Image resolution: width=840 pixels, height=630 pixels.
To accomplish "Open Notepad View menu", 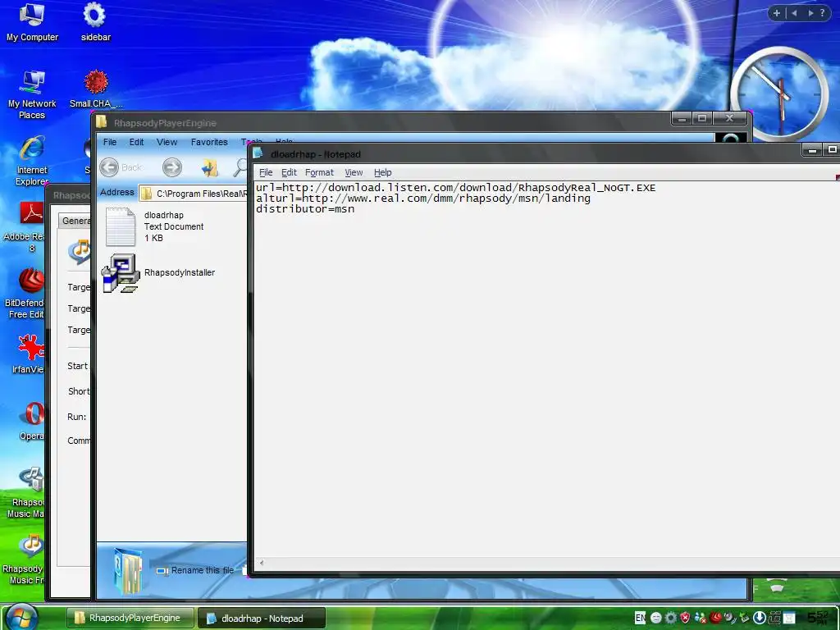I will (354, 172).
